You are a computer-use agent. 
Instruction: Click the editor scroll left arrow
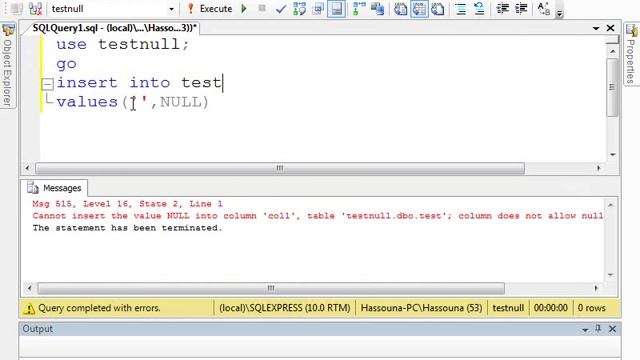27,168
